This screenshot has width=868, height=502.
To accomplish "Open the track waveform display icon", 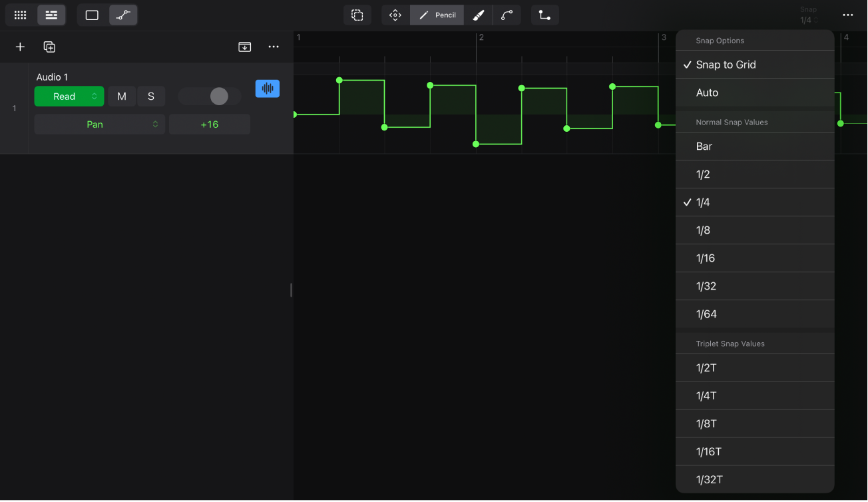I will point(268,88).
